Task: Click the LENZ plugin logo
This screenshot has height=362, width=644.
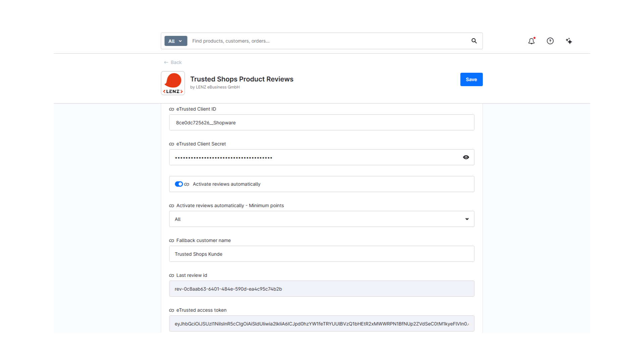Action: coord(173,83)
